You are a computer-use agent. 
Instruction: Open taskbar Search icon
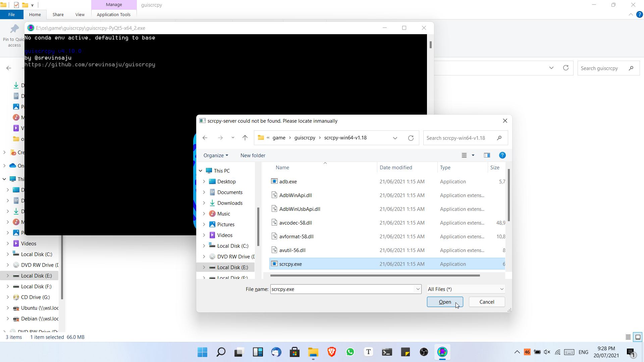tap(221, 352)
